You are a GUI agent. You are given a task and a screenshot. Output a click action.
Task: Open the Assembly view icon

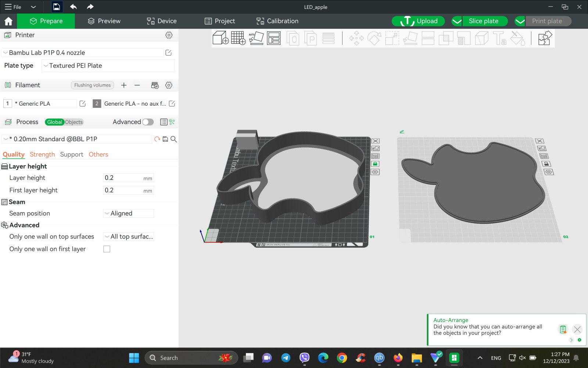[x=545, y=38]
